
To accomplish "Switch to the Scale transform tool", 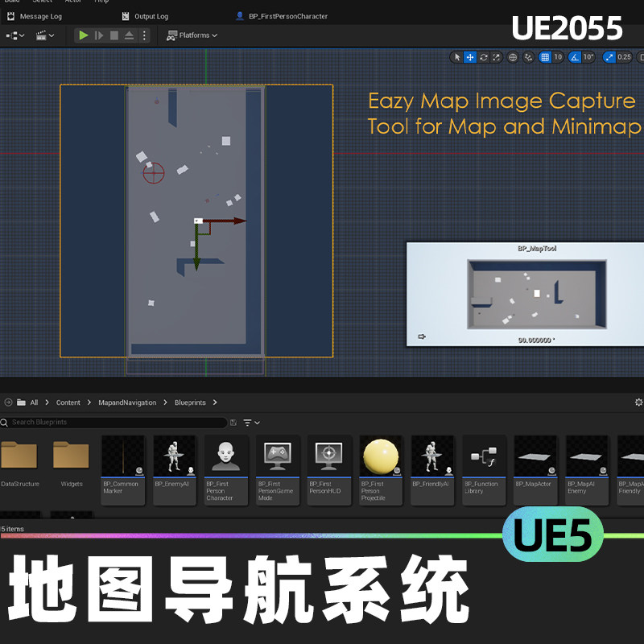I will (495, 57).
